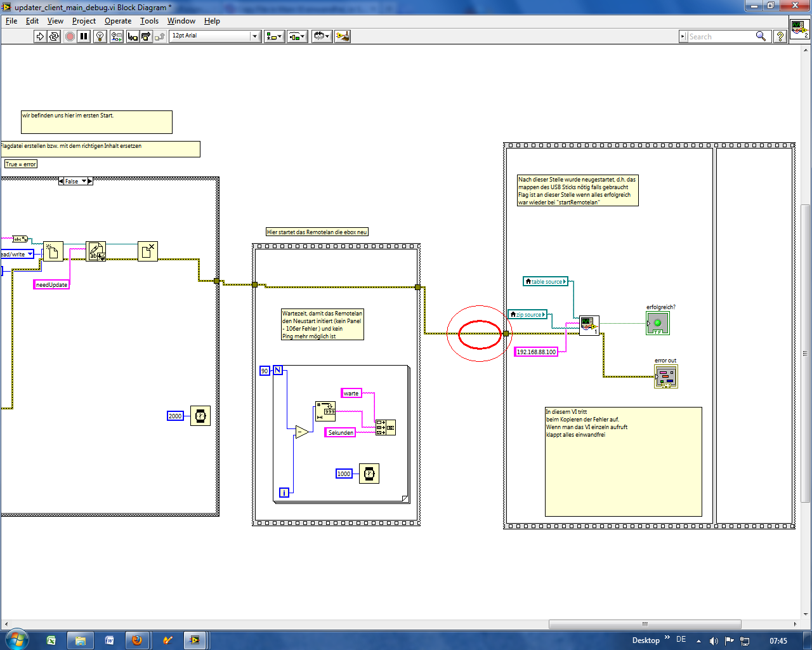Viewport: 812px width, 650px height.
Task: Click the vertical scrollbar thumb
Action: pyautogui.click(x=806, y=353)
